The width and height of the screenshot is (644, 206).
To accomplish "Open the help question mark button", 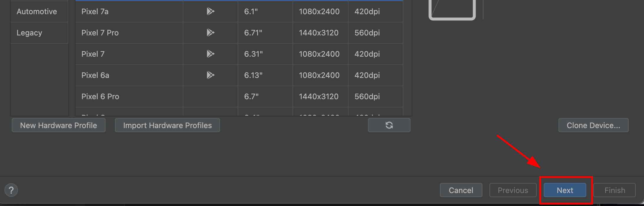I will tap(11, 190).
